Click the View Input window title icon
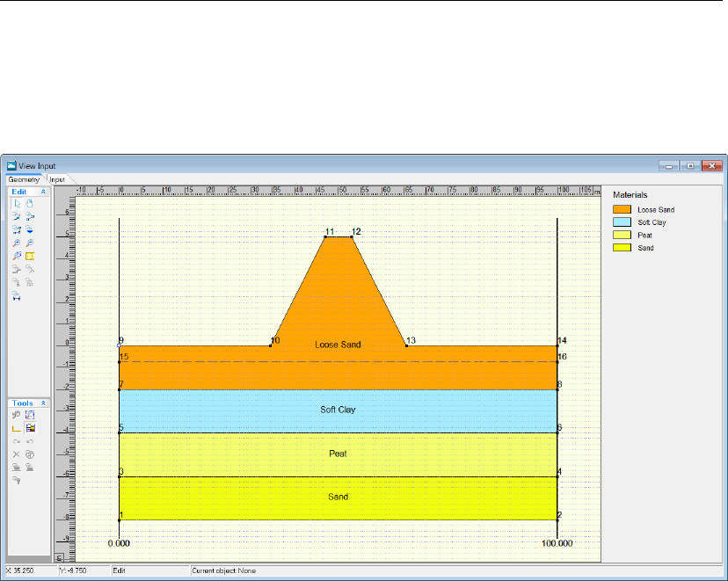Screen dimensions: 728x581 click(11, 165)
